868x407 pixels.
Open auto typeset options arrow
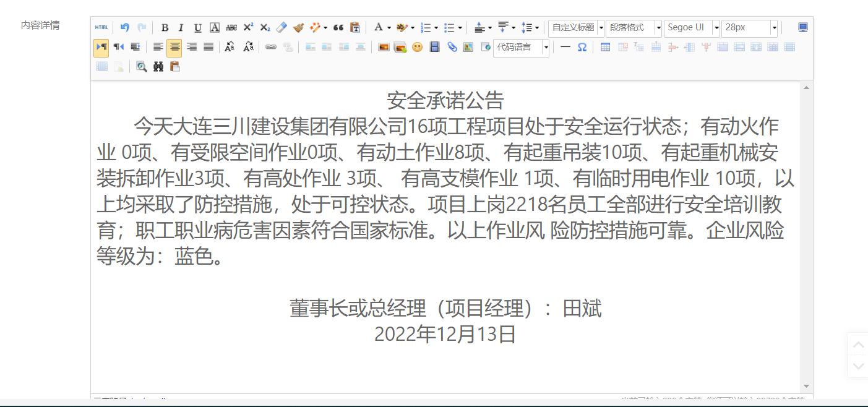(x=325, y=27)
